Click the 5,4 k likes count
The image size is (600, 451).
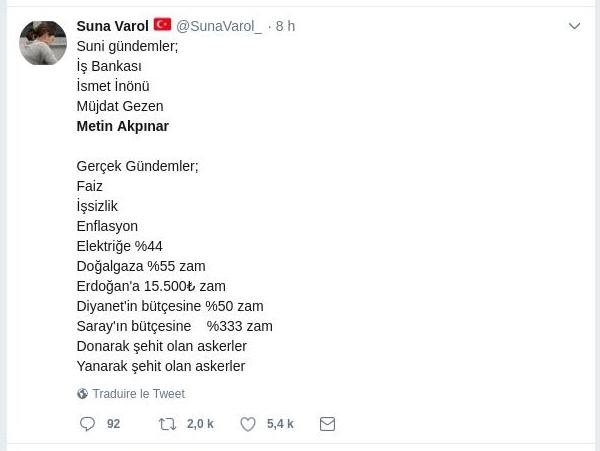[x=280, y=424]
